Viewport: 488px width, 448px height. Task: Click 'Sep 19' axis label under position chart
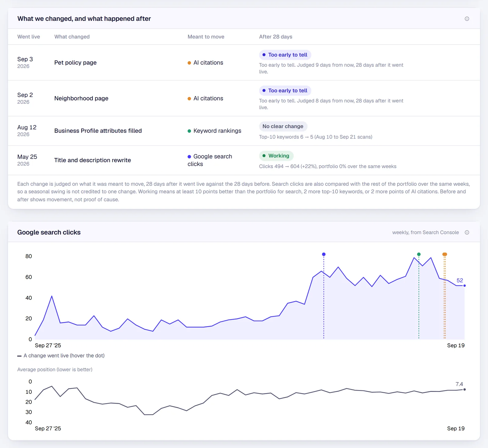pyautogui.click(x=456, y=428)
